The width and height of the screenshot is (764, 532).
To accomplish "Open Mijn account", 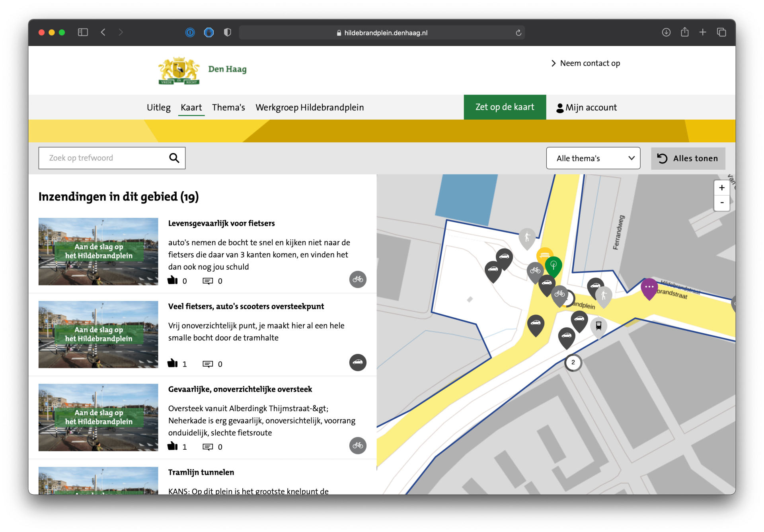I will click(587, 107).
